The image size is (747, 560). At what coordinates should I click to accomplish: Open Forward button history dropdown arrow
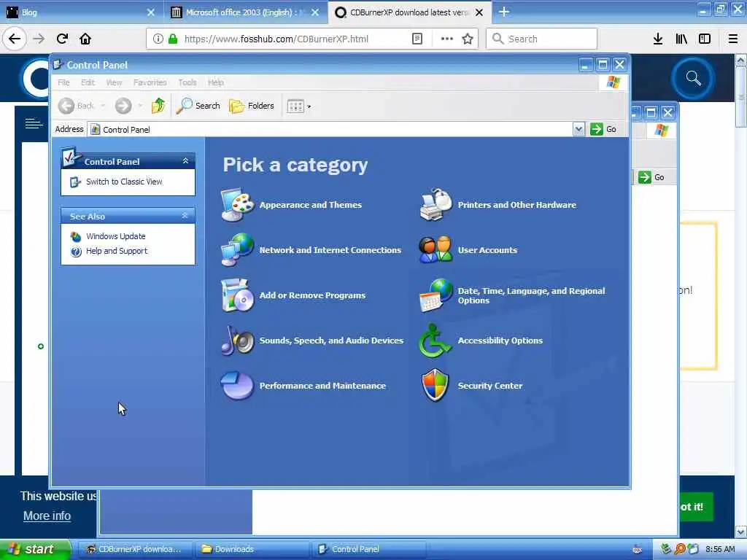click(x=140, y=106)
